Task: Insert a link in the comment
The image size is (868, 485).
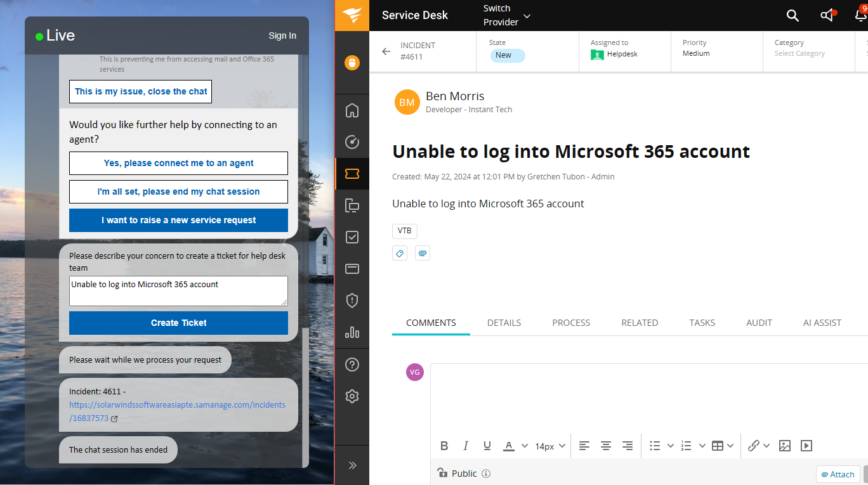Action: (x=753, y=446)
